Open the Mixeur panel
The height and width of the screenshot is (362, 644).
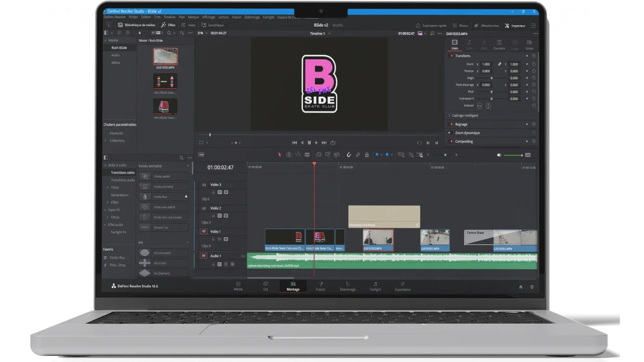pyautogui.click(x=461, y=26)
